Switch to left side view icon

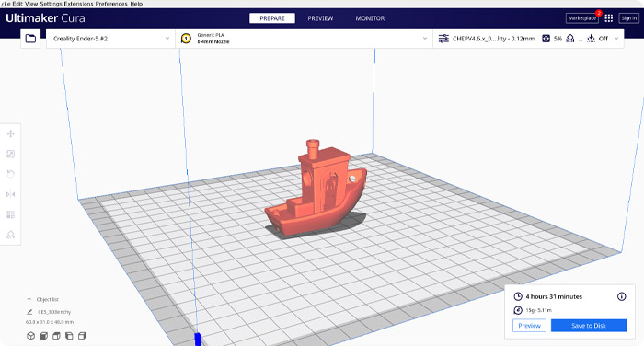69,336
